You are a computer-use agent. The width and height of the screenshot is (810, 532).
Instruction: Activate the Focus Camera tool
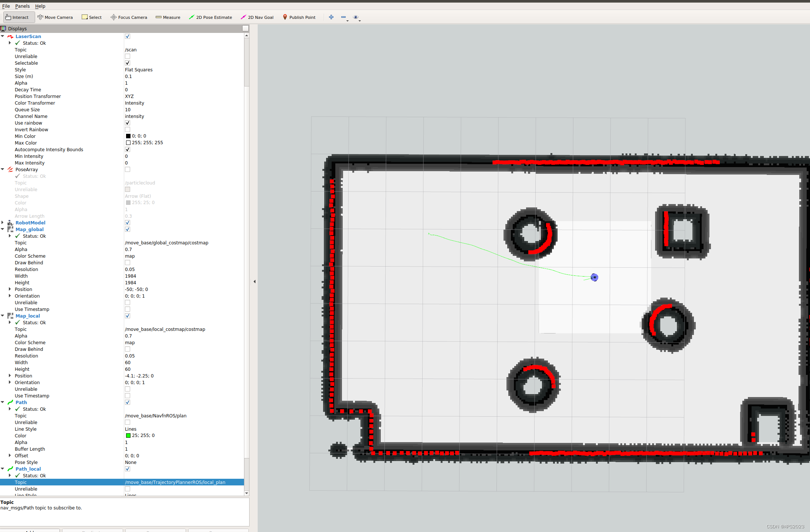(129, 17)
